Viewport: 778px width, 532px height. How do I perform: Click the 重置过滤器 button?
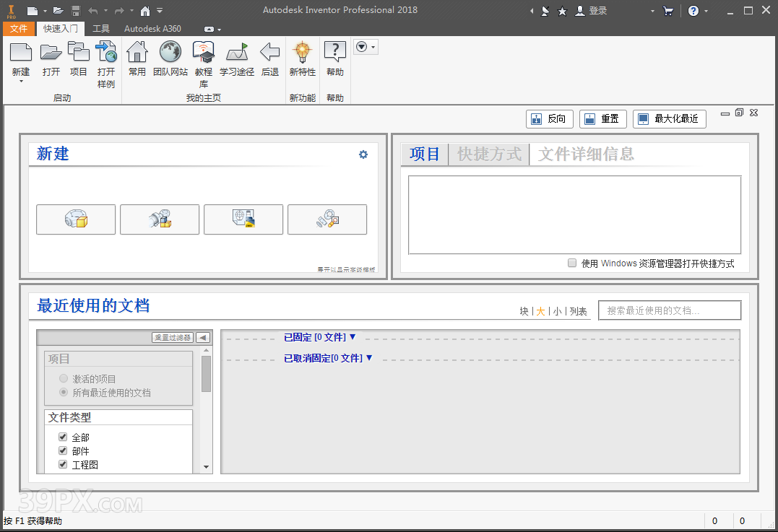coord(173,338)
